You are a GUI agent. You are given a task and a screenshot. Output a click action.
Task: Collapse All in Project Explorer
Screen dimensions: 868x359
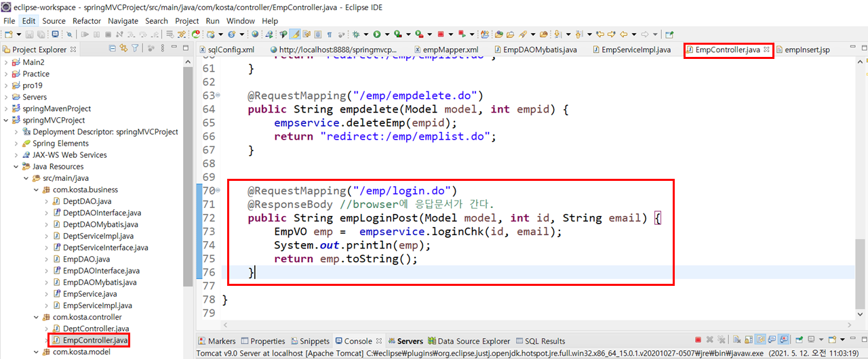(x=111, y=49)
